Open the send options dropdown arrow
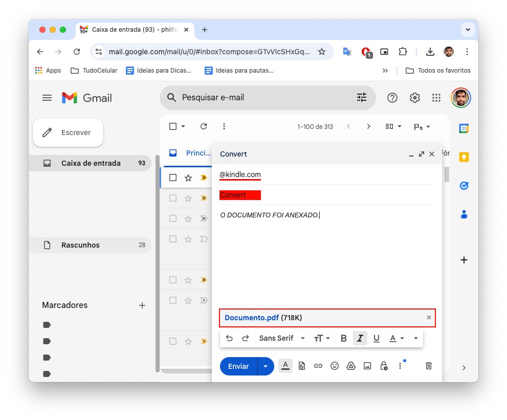 [x=266, y=366]
